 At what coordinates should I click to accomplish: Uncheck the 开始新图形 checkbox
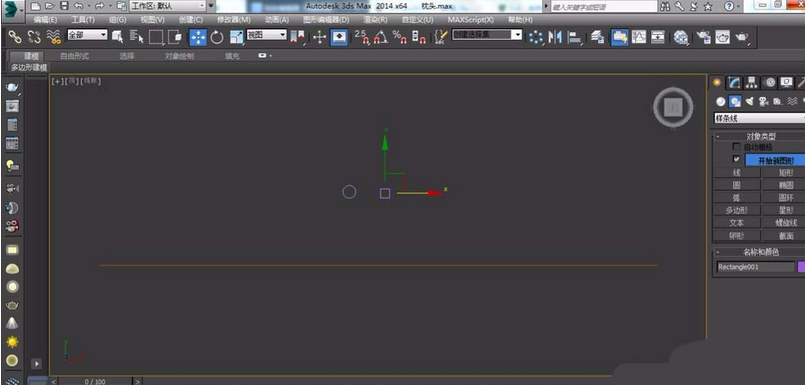coord(736,159)
